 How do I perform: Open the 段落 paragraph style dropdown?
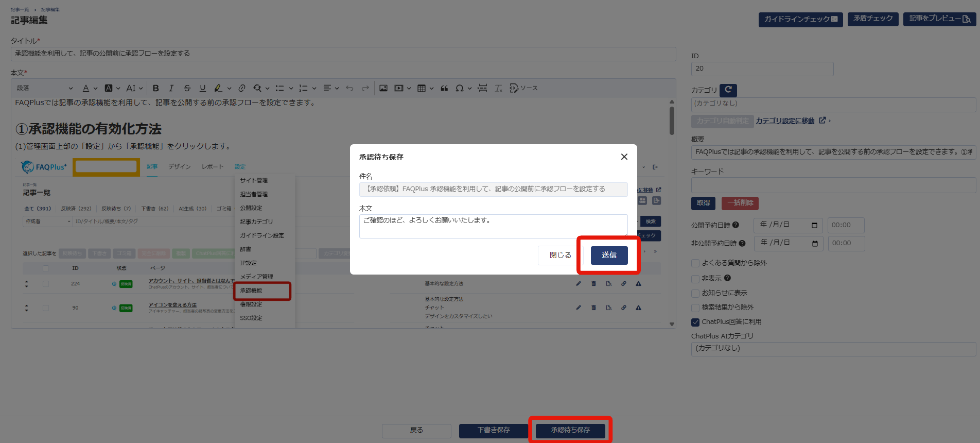[x=45, y=88]
